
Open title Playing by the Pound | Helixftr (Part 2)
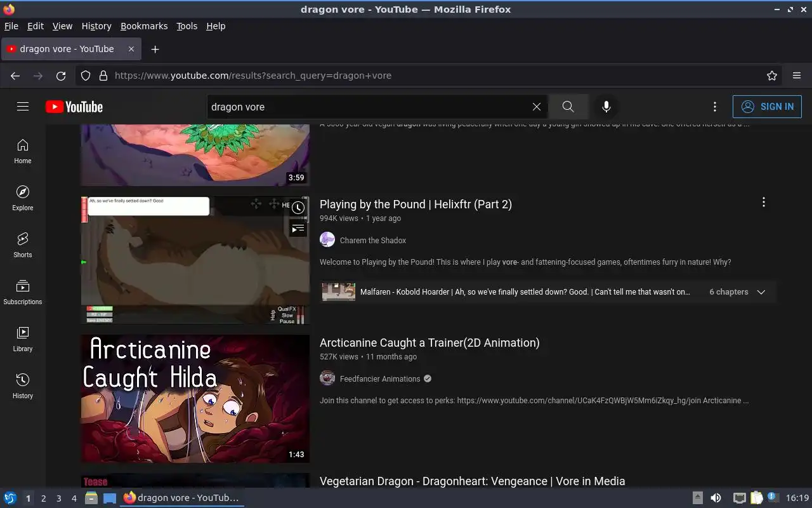pos(416,204)
